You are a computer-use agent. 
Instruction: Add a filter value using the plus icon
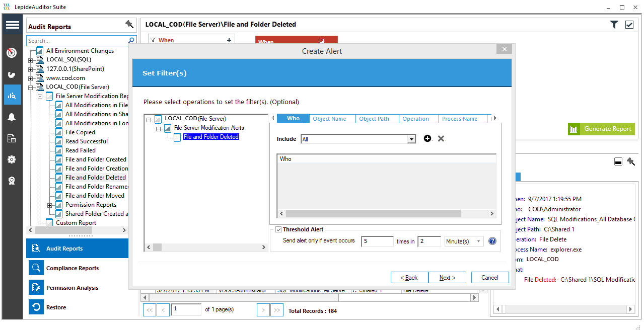pyautogui.click(x=427, y=138)
